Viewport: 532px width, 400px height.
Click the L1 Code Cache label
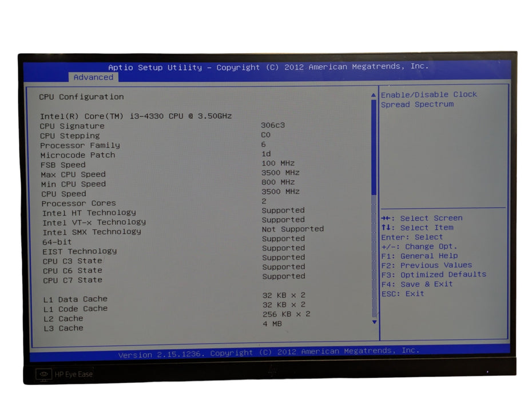(x=76, y=309)
